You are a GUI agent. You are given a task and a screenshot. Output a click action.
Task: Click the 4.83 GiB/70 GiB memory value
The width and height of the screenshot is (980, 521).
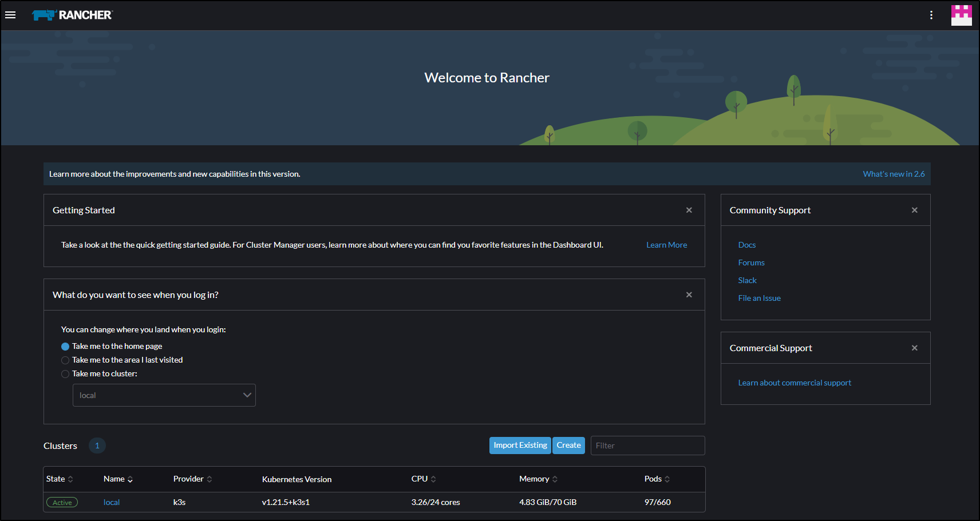(548, 503)
